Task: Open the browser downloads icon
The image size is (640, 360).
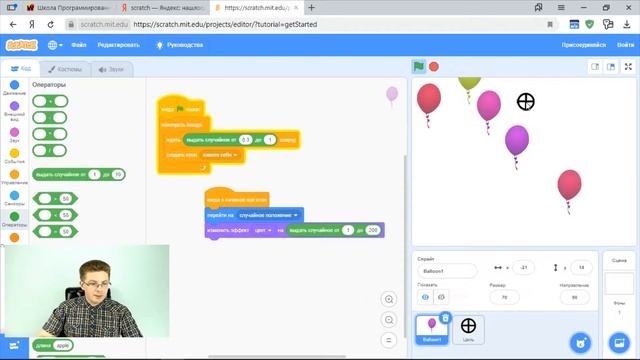Action: (x=627, y=24)
